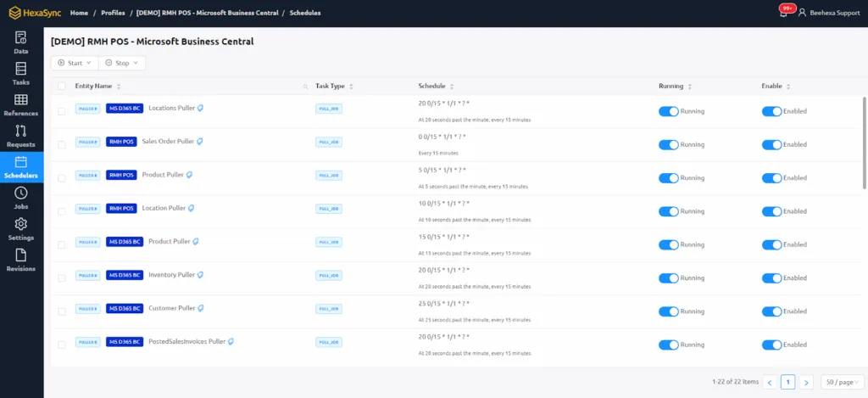The height and width of the screenshot is (398, 868).
Task: Open the Jobs clock icon
Action: [21, 193]
